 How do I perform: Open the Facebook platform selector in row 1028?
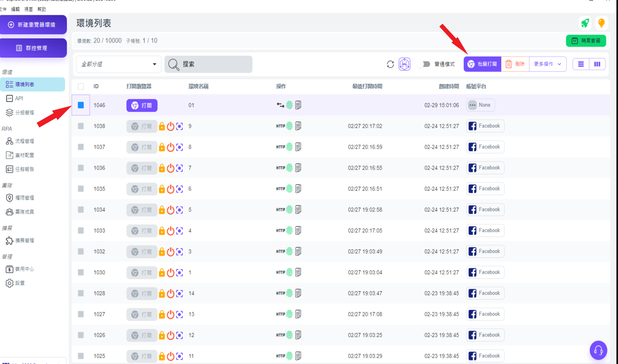pos(485,293)
